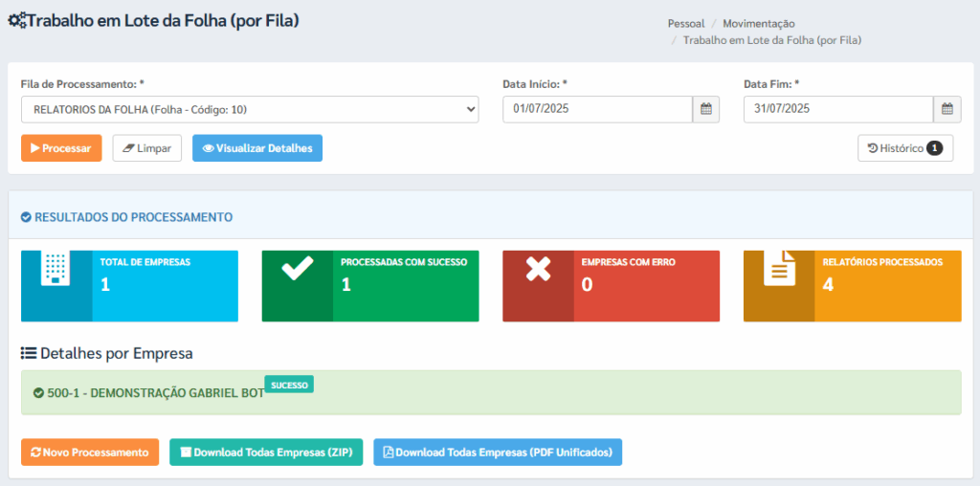Click the Resultados do Processamento header

[x=133, y=217]
